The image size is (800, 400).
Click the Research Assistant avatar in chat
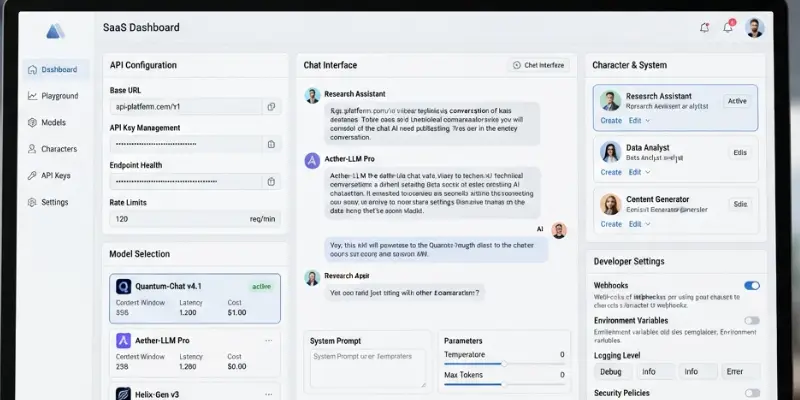312,95
